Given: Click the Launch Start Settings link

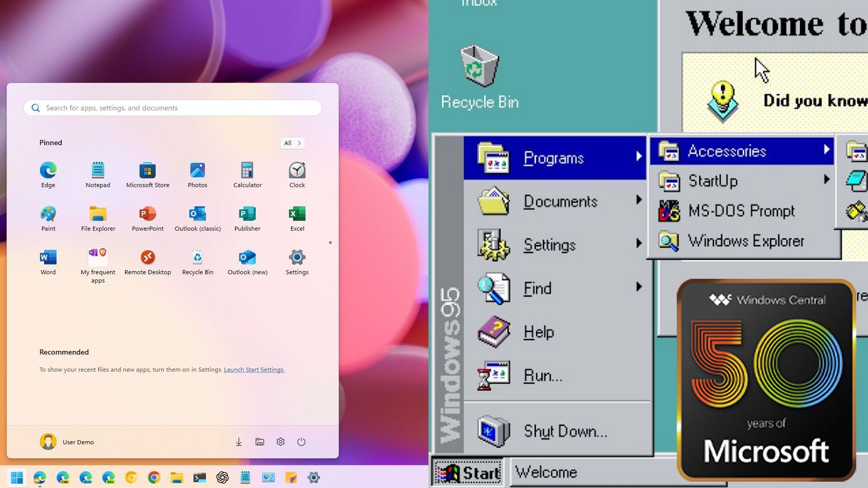Looking at the screenshot, I should click(254, 369).
